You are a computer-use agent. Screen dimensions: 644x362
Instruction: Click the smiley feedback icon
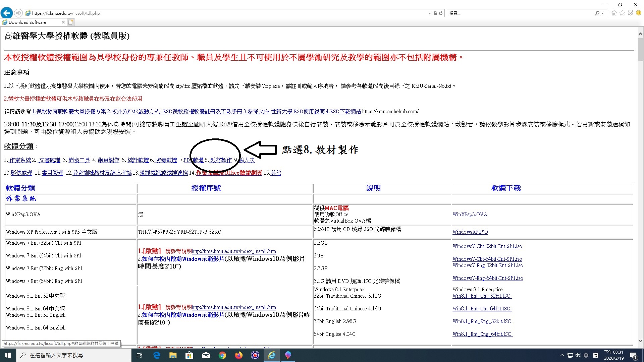click(639, 13)
